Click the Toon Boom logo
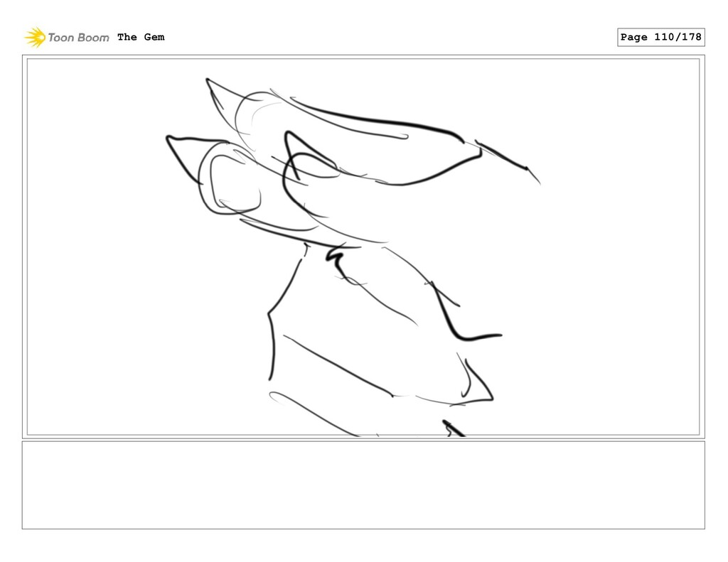This screenshot has height=562, width=728. [67, 37]
